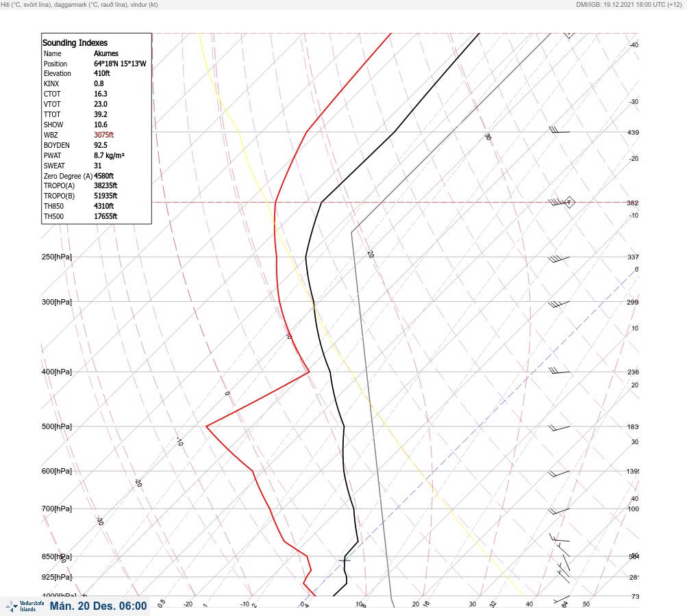Click the wind barb at 600 hPa
This screenshot has height=616, width=687.
pos(559,473)
